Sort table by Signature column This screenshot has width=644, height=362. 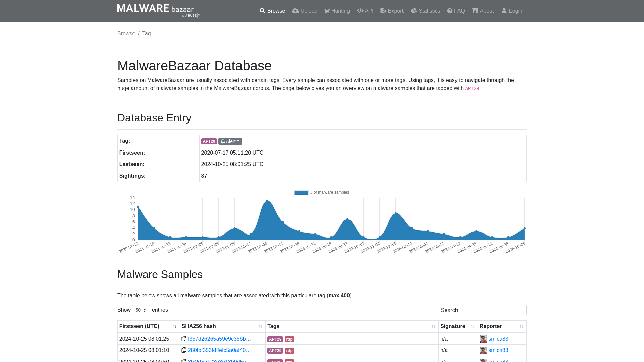[x=458, y=326]
